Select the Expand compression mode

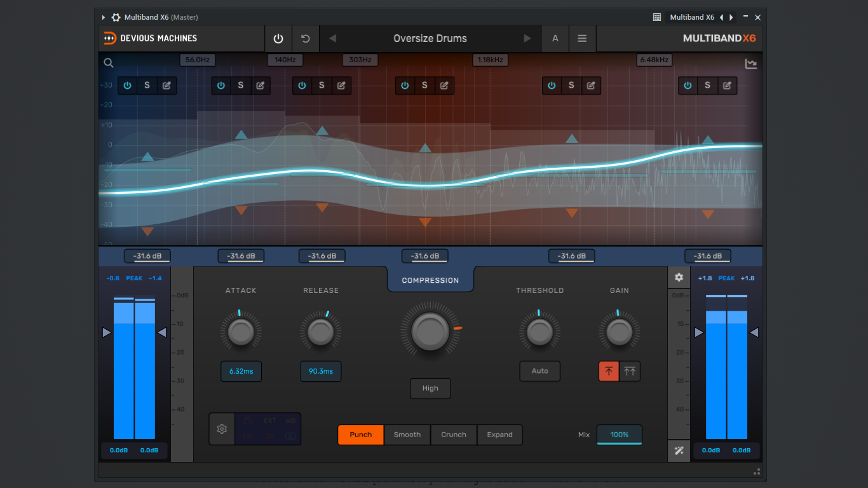(x=500, y=435)
